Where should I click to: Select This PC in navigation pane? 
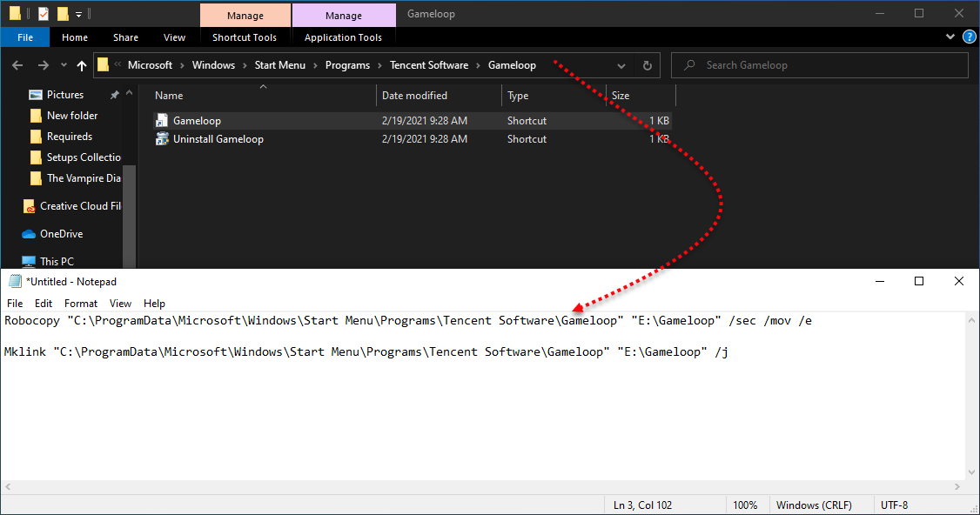tap(57, 261)
